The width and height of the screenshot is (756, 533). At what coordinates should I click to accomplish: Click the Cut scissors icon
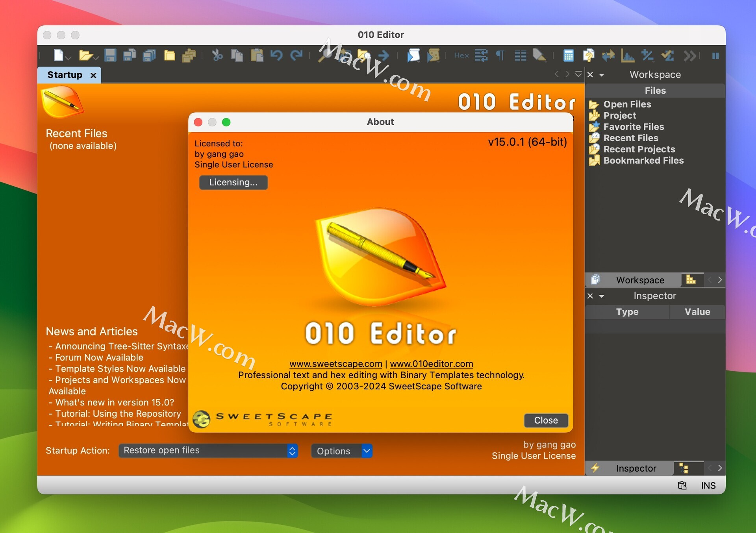pyautogui.click(x=217, y=56)
